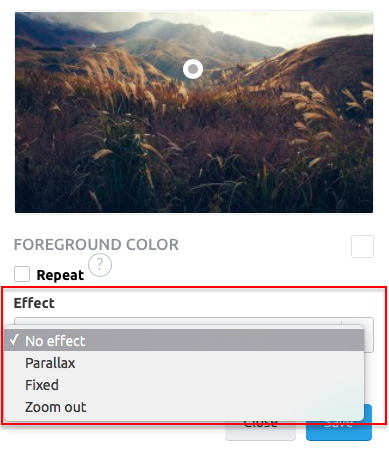Click the circular focal point marker on image
Viewport: 389px width, 454px height.
(193, 69)
